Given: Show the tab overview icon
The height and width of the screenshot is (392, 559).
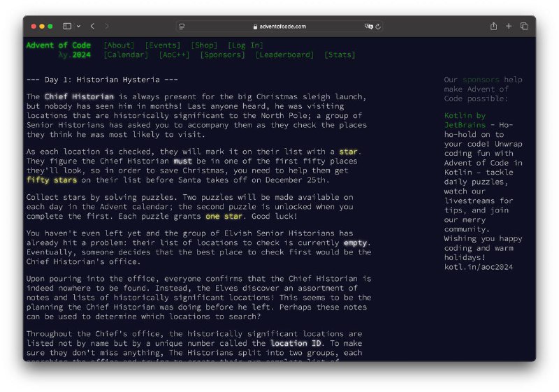Looking at the screenshot, I should 524,26.
